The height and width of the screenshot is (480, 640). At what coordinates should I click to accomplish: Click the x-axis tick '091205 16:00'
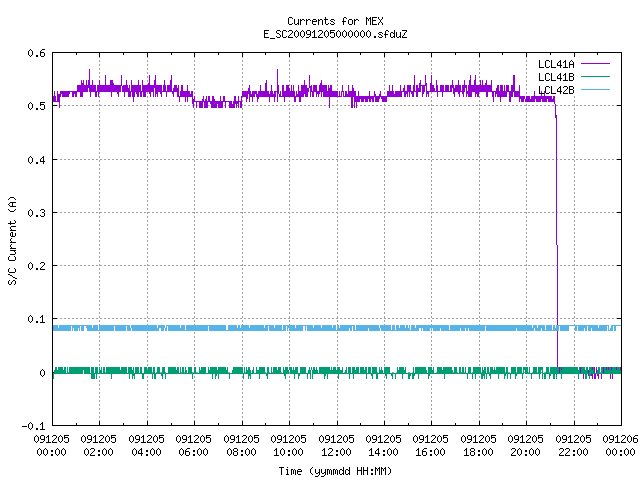(x=430, y=446)
